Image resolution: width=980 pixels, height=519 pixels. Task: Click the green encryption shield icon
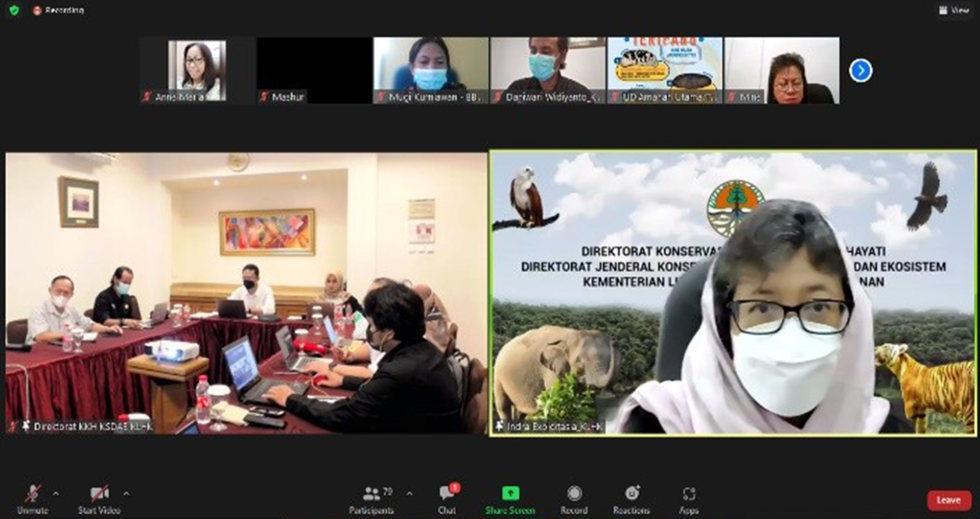pos(14,10)
